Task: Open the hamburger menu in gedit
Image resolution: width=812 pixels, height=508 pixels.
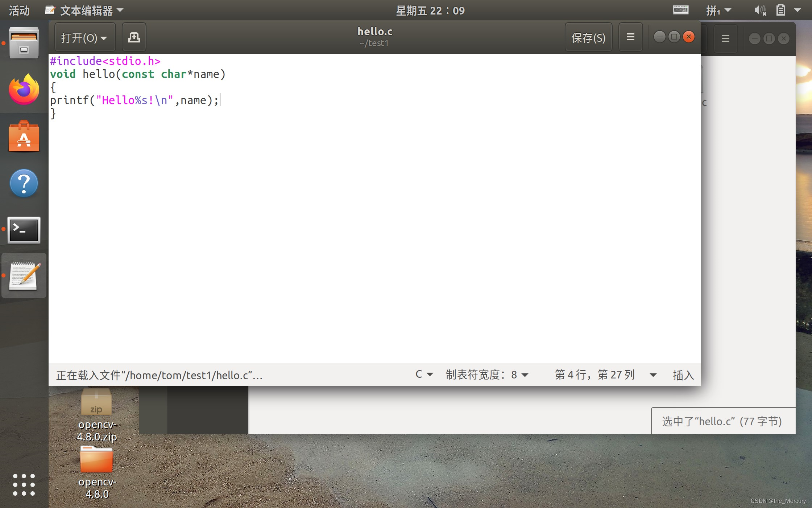Action: 630,37
